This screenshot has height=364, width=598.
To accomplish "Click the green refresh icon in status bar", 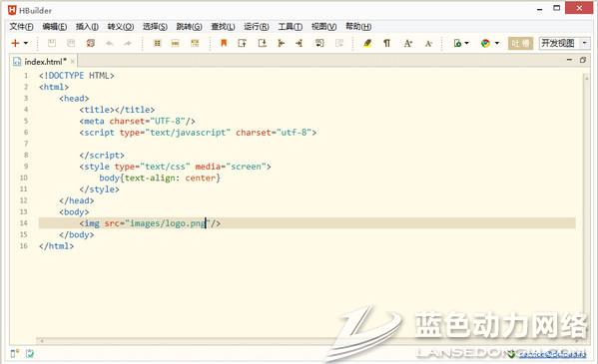I will click(x=29, y=354).
